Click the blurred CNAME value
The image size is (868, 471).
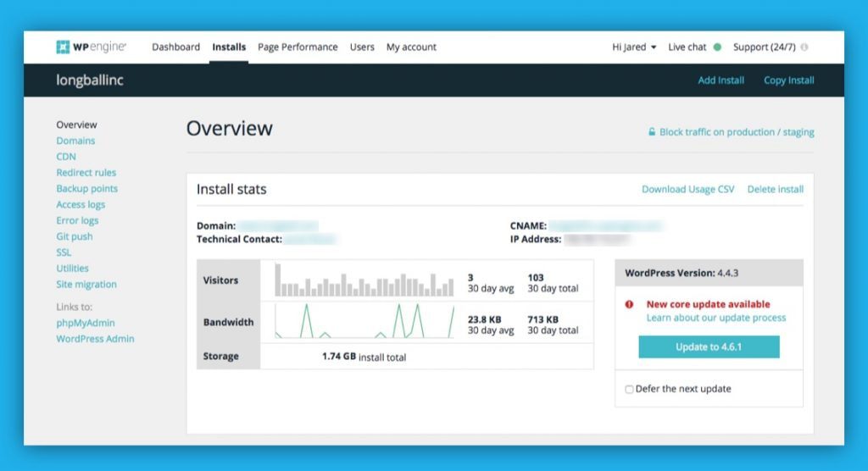point(607,226)
